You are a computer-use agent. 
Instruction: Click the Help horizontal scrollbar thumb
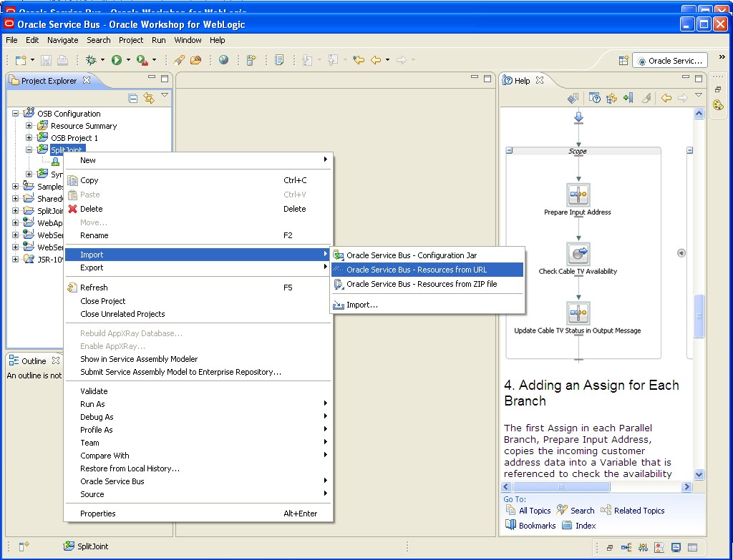point(560,486)
